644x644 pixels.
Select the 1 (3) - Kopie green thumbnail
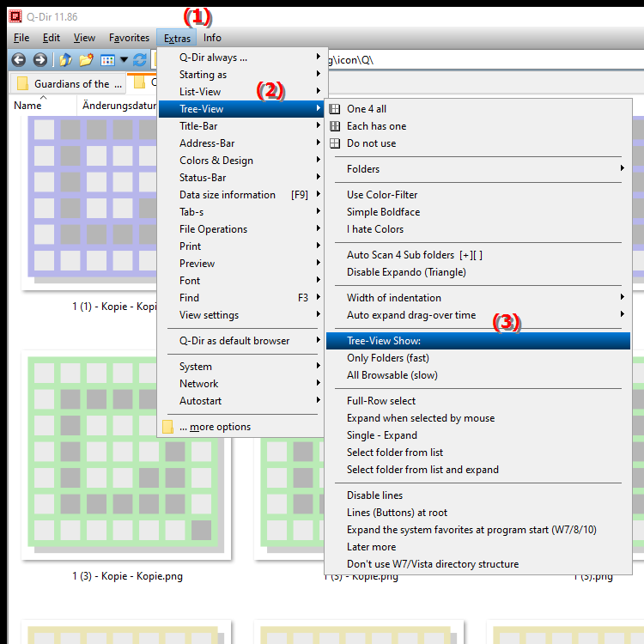125,454
